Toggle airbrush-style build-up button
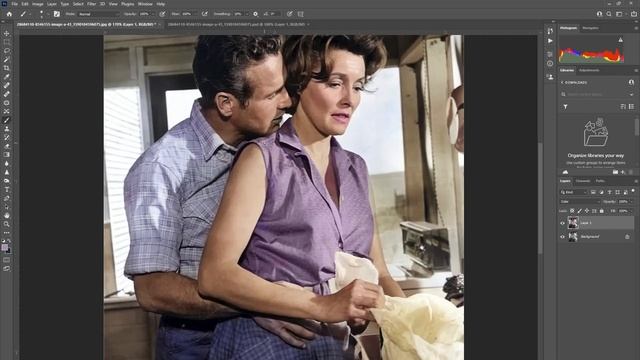The height and width of the screenshot is (360, 640). (x=205, y=14)
